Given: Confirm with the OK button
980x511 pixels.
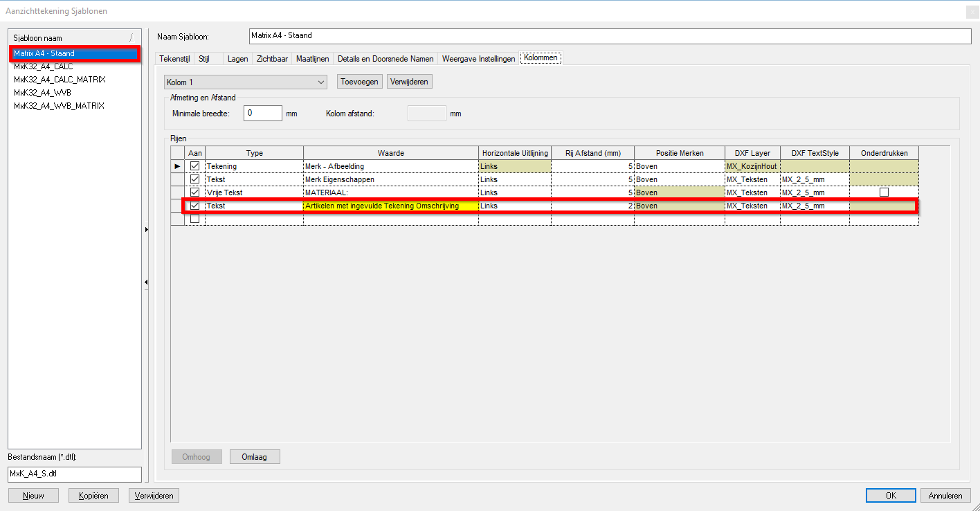Looking at the screenshot, I should click(891, 496).
